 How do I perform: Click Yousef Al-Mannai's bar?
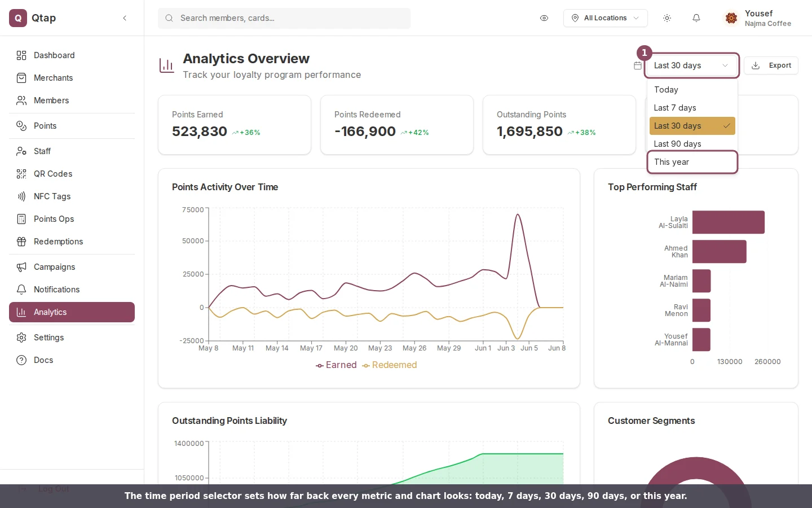click(701, 340)
